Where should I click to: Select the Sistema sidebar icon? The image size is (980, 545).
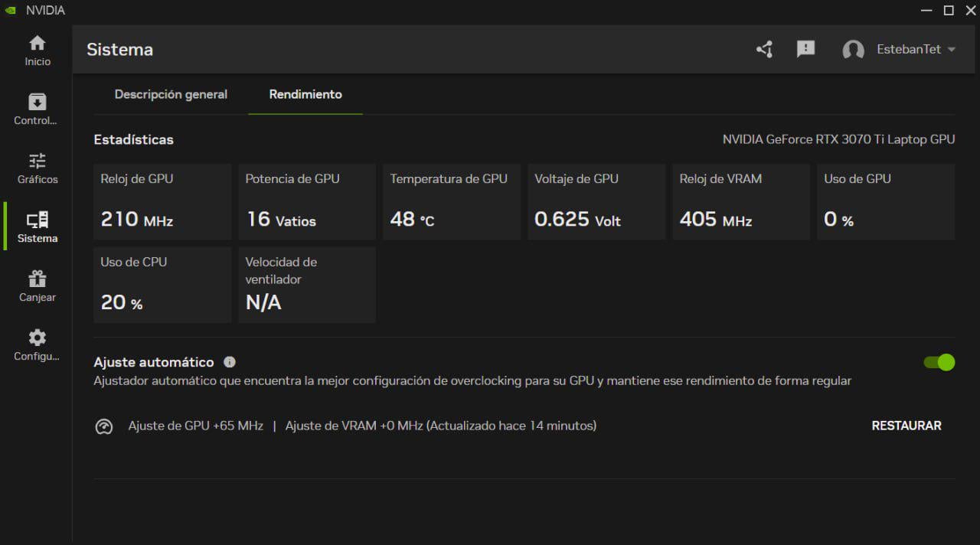coord(37,220)
